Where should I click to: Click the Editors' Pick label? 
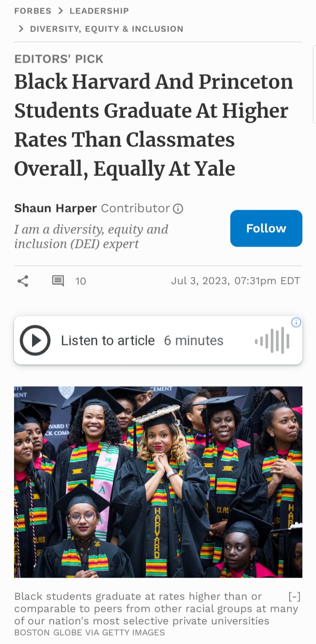coord(59,59)
